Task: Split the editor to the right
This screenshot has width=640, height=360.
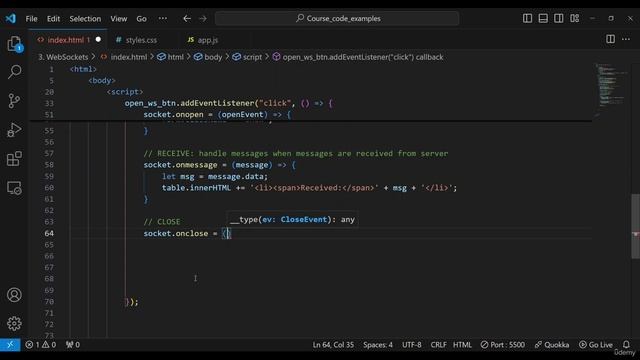Action: [x=611, y=39]
